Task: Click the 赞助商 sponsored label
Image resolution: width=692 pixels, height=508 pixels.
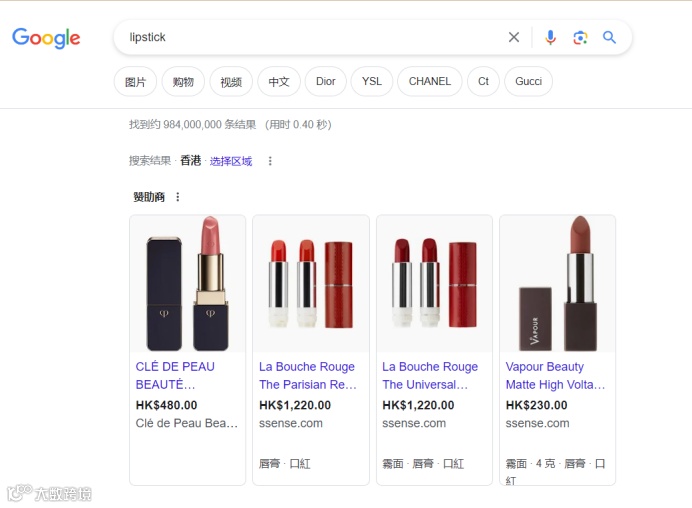Action: pos(149,197)
